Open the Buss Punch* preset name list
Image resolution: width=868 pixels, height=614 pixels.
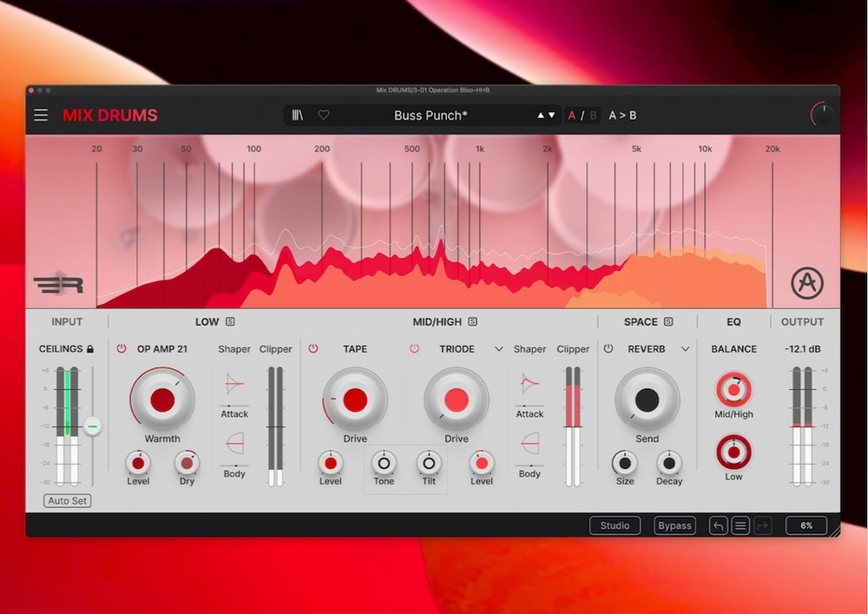(431, 116)
